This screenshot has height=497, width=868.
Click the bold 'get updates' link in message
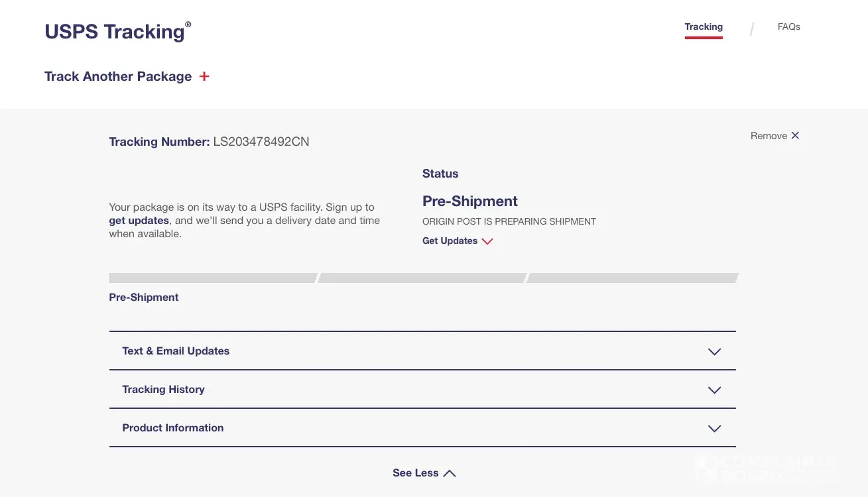click(139, 221)
